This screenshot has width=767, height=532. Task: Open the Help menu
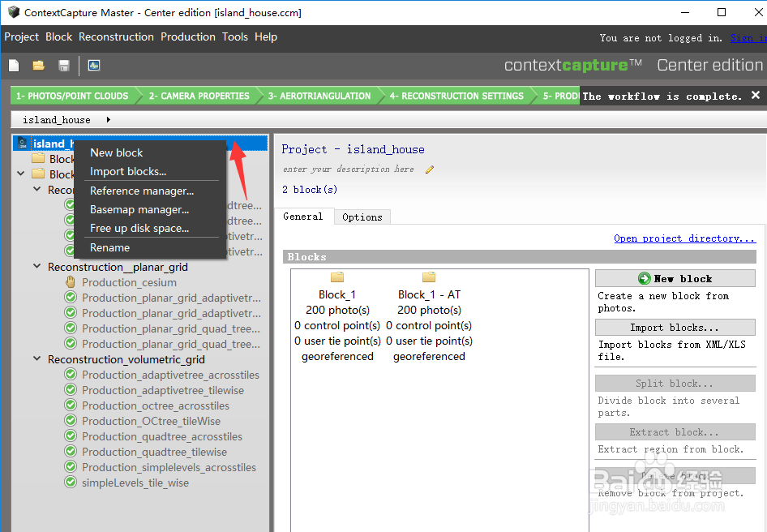tap(266, 36)
